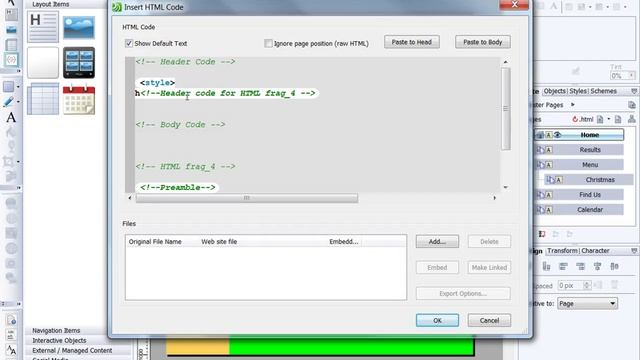The image size is (640, 360).
Task: Click the third alignment icon in Align panel
Action: point(580,267)
